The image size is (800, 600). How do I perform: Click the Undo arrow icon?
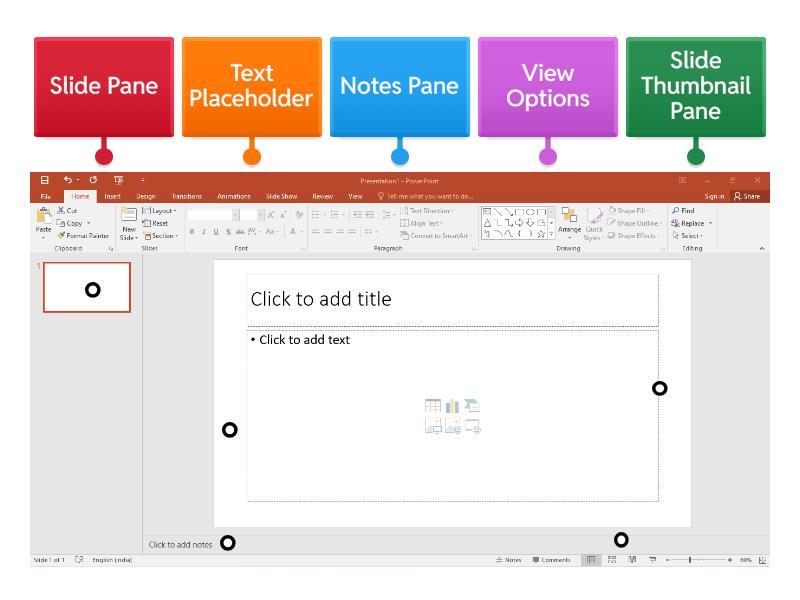click(67, 180)
